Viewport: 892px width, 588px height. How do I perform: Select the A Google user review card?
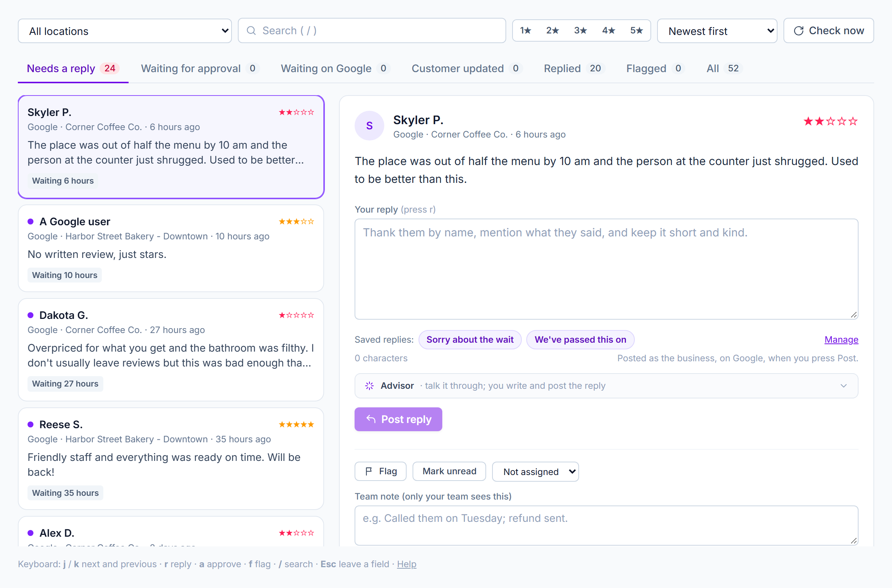pos(171,248)
